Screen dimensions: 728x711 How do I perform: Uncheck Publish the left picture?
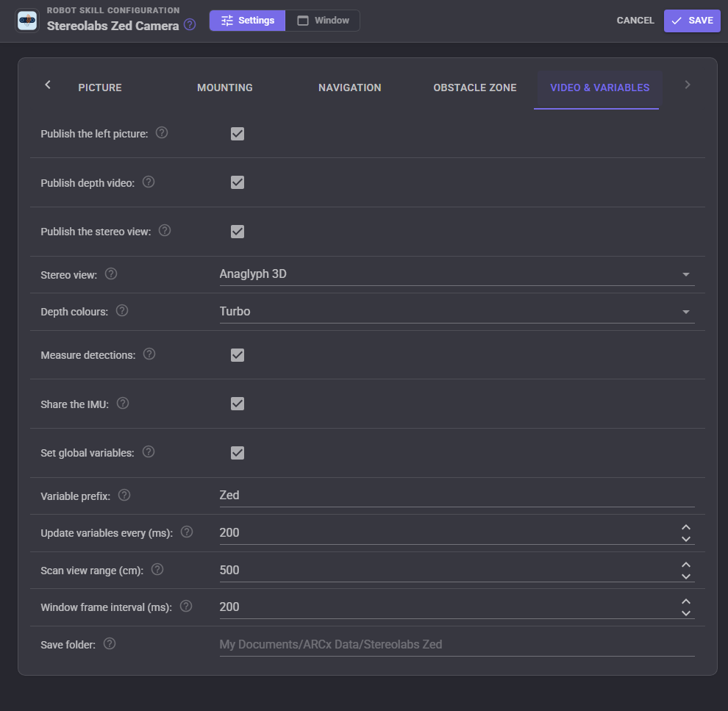pos(238,134)
